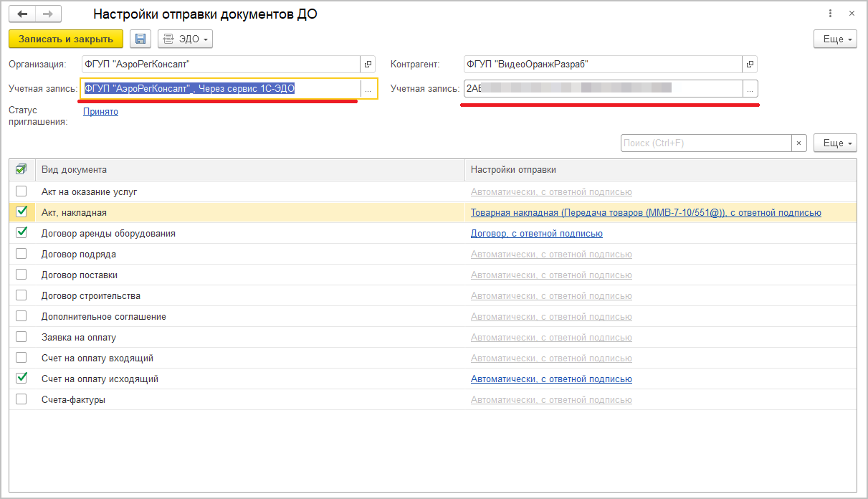Uncheck the Договор аренды оборудования checkbox
Viewport: 868px width, 499px height.
coord(22,232)
